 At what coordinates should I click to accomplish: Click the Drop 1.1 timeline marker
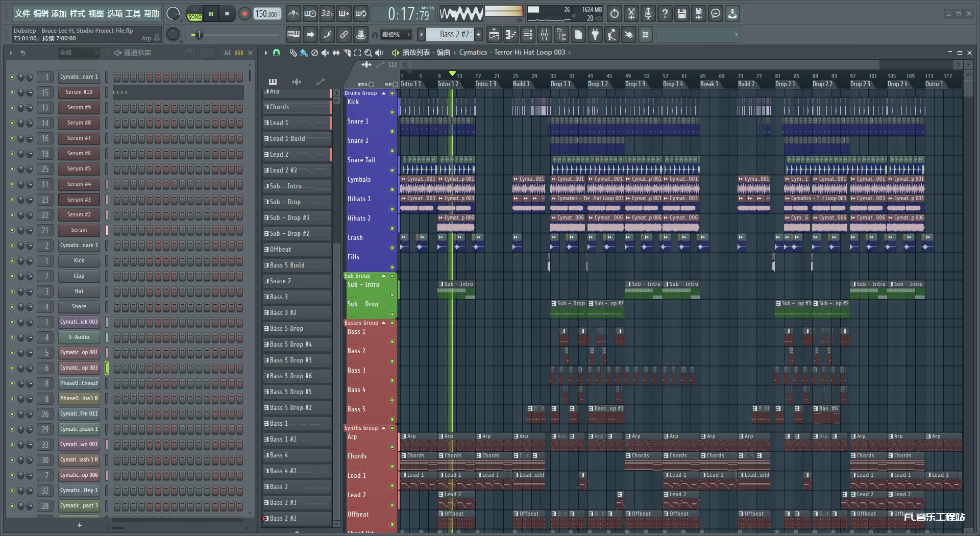click(x=560, y=84)
